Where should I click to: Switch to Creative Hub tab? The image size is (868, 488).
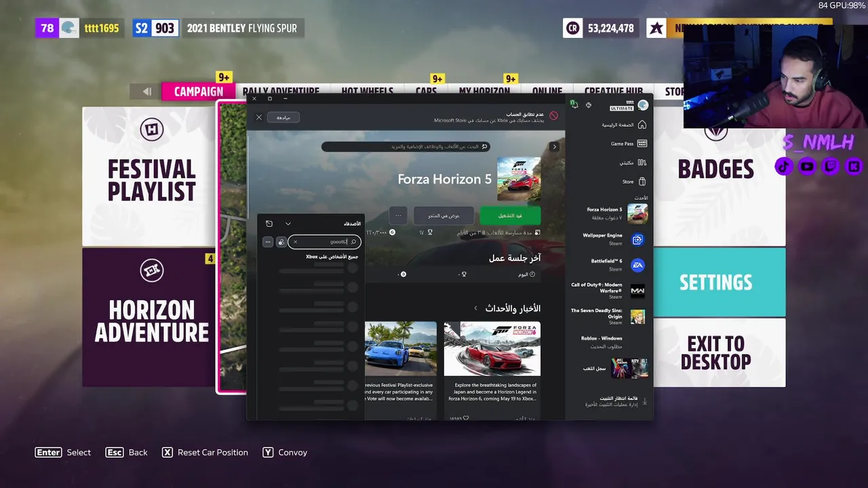pos(613,91)
